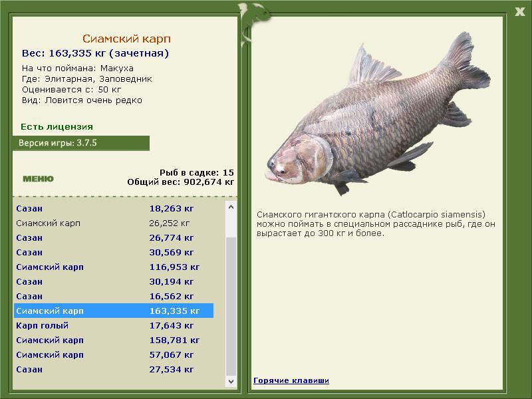
Task: Select the Сазан 18,263 кг row
Action: (114, 209)
